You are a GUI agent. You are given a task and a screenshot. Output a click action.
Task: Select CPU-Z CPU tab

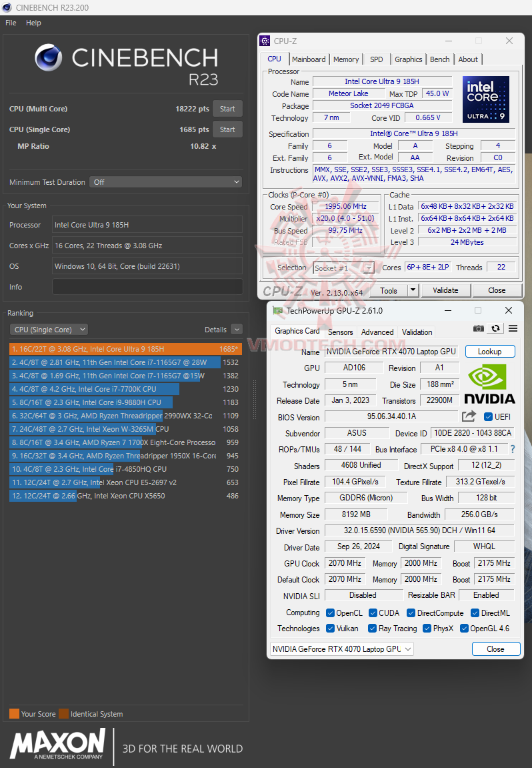[274, 59]
